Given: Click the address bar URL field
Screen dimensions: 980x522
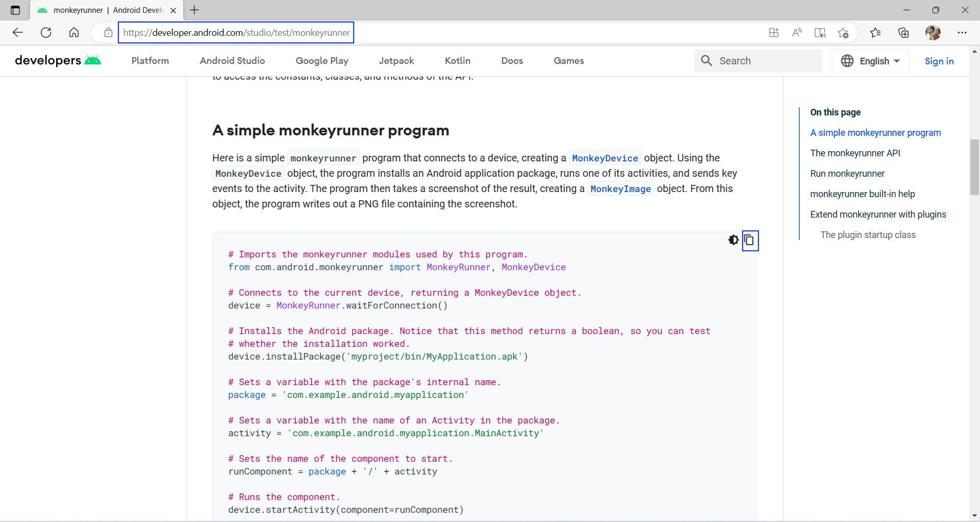Looking at the screenshot, I should (x=236, y=33).
